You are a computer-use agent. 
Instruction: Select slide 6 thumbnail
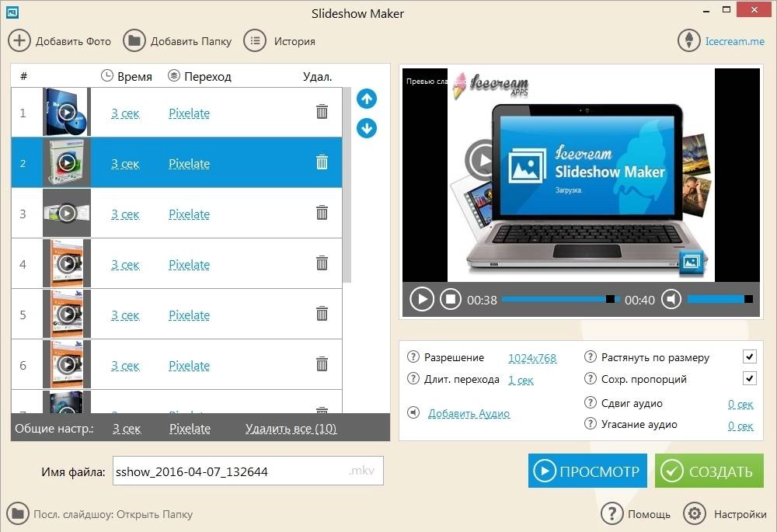pos(67,364)
